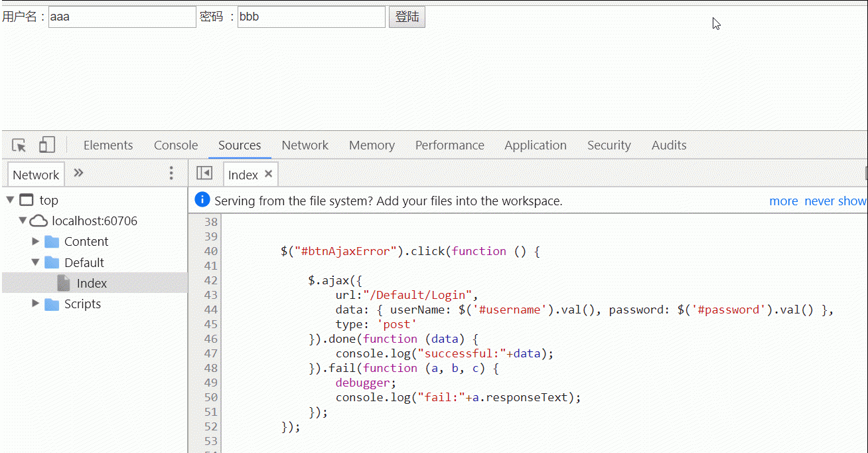Show more navigator tabs chevron
This screenshot has height=453, width=868.
78,173
